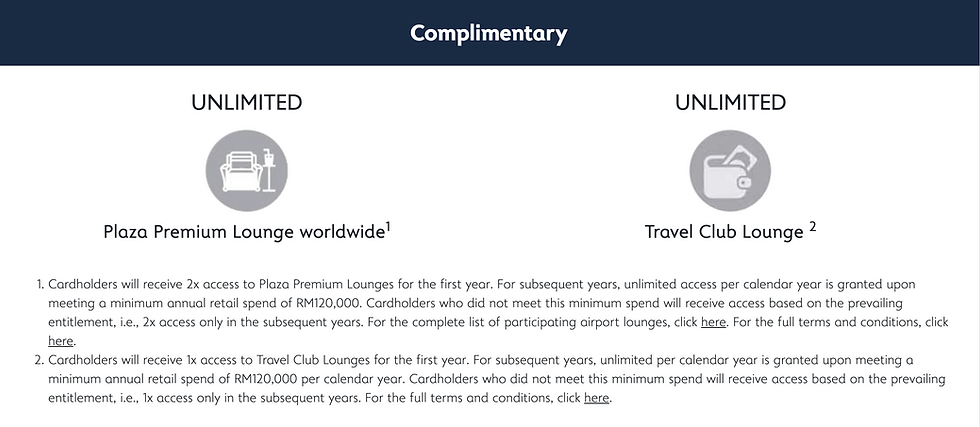Click UNLIMITED heading above the wallet icon
Viewport: 980px width, 427px height.
(x=730, y=102)
